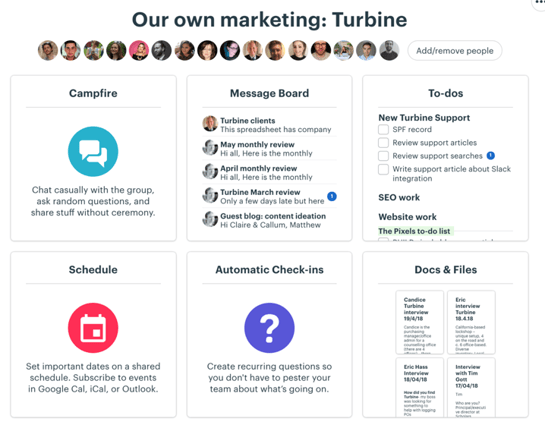Open the Campfire section heading
Screen dimensions: 545x431
click(x=93, y=93)
